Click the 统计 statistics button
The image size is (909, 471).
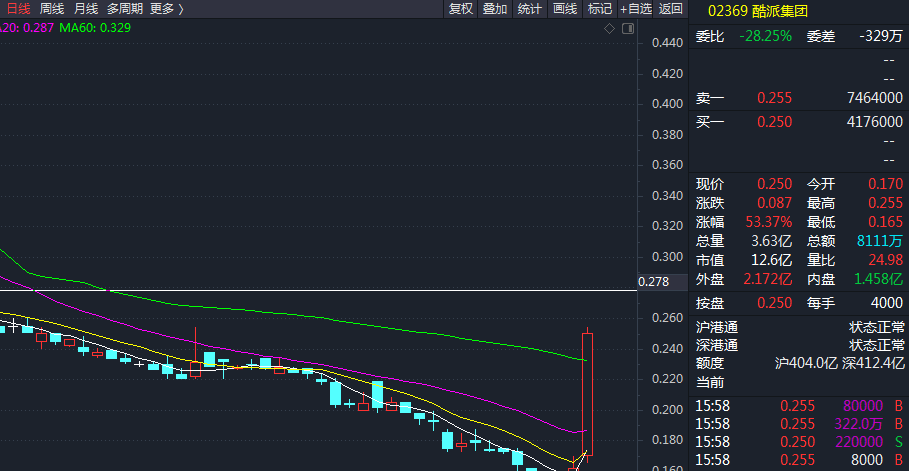[x=530, y=9]
